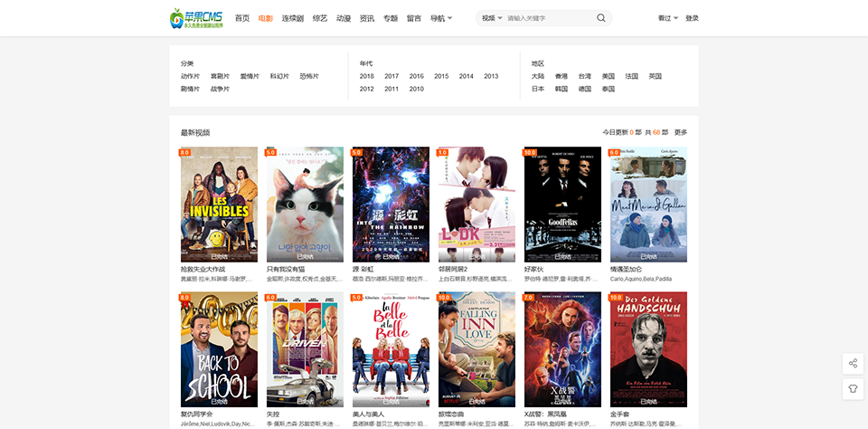Filter by region 泰国
This screenshot has height=429, width=868.
pyautogui.click(x=609, y=89)
